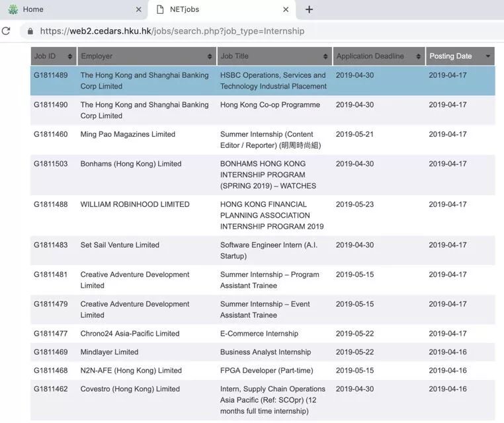Viewport: 504px width, 423px height.
Task: Sort by Job ID using sort arrows
Action: tap(70, 56)
